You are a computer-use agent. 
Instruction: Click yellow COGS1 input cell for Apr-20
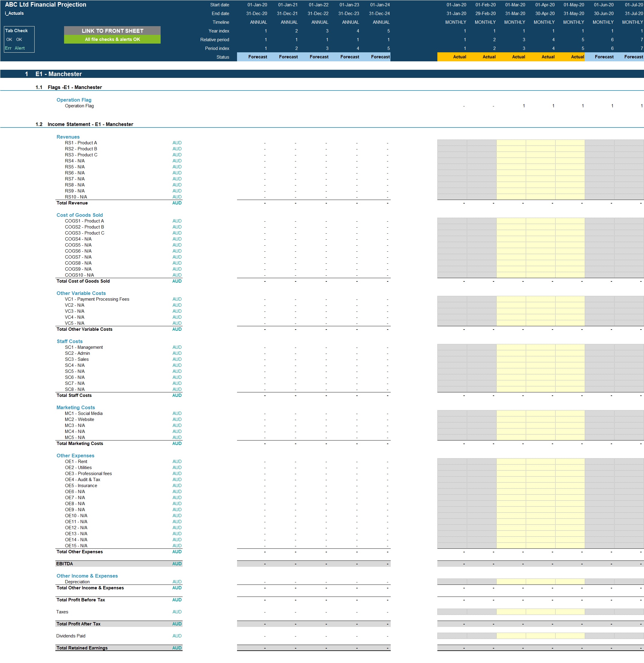pyautogui.click(x=541, y=221)
